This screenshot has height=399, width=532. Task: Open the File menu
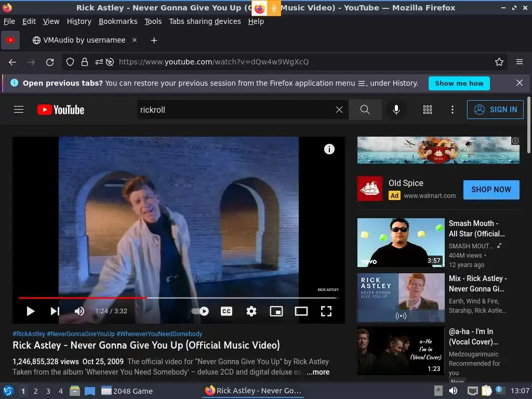click(x=9, y=21)
